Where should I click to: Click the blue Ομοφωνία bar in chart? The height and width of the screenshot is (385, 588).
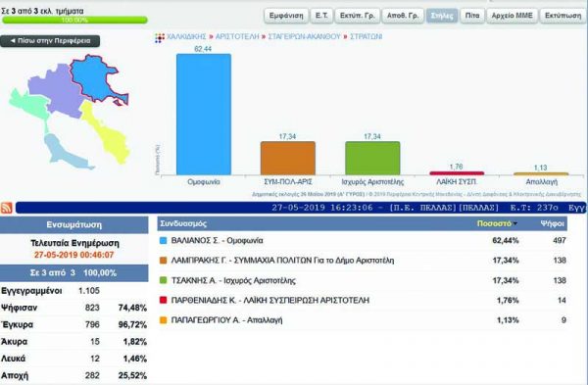pos(204,115)
